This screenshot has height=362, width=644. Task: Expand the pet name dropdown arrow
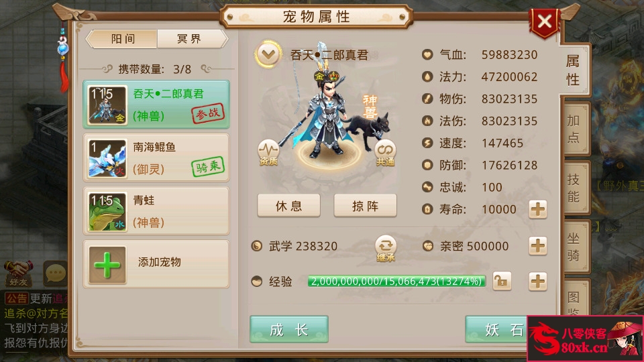[268, 54]
